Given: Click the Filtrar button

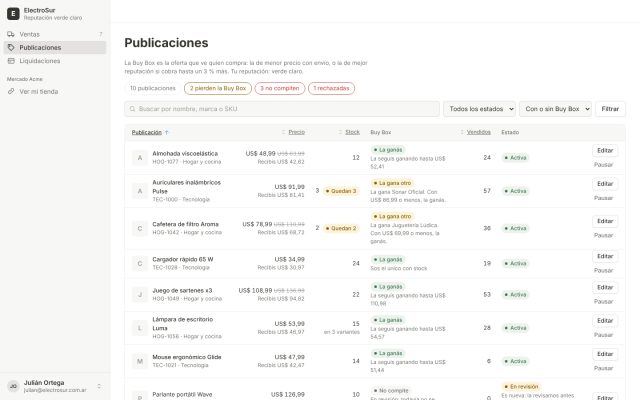Looking at the screenshot, I should [x=610, y=109].
